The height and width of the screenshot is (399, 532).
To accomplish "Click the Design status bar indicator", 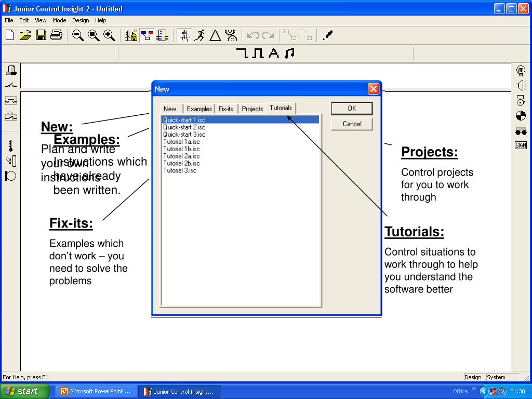I will pos(473,377).
